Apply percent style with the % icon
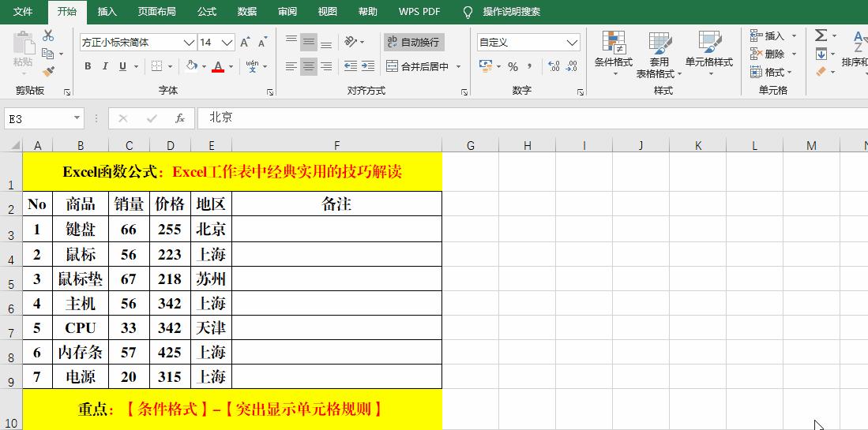The height and width of the screenshot is (430, 868). coord(513,67)
